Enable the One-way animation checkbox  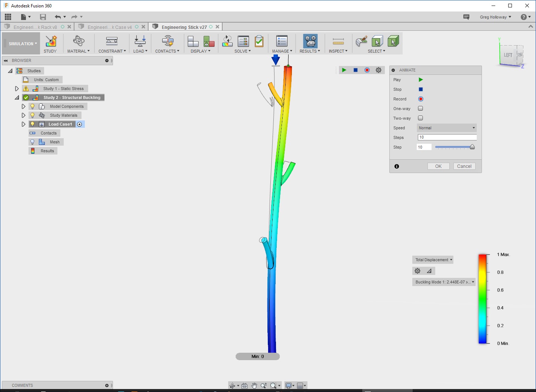click(420, 108)
